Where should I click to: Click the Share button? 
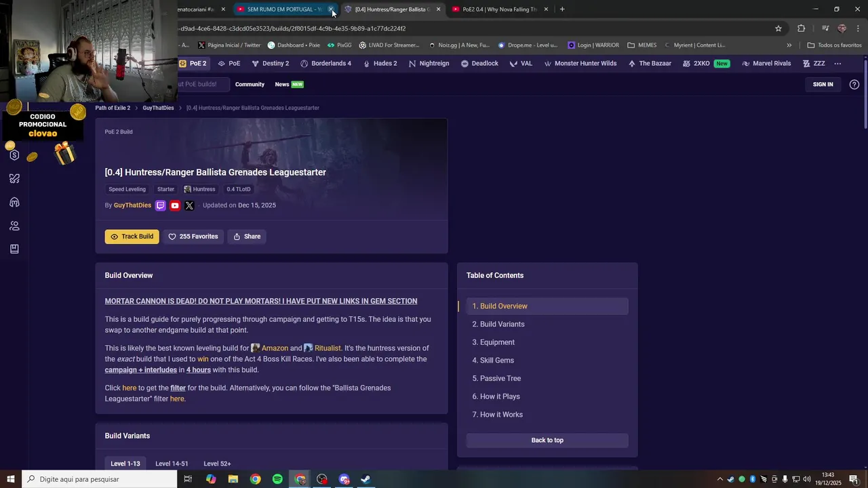[247, 237]
